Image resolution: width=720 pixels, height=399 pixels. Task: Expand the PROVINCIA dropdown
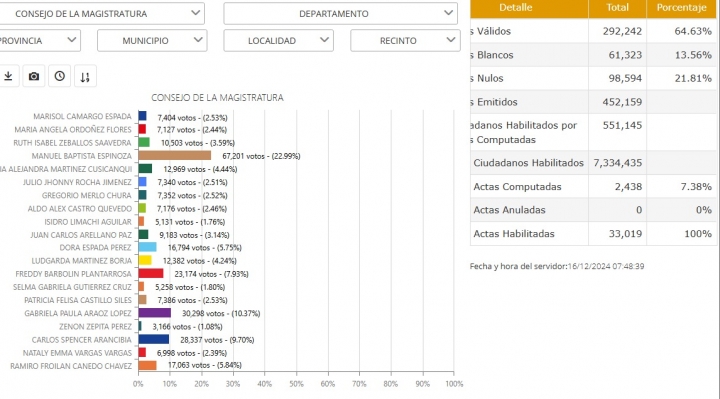(40, 40)
